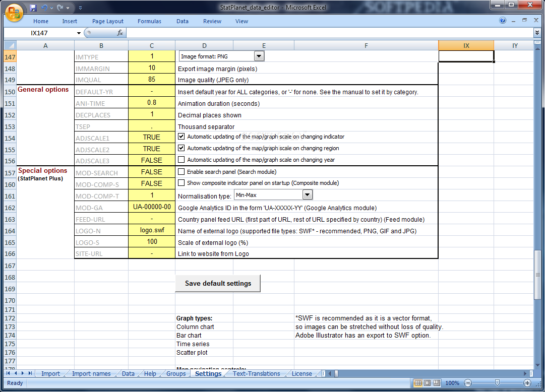Restore the workbook window icon

[524, 21]
